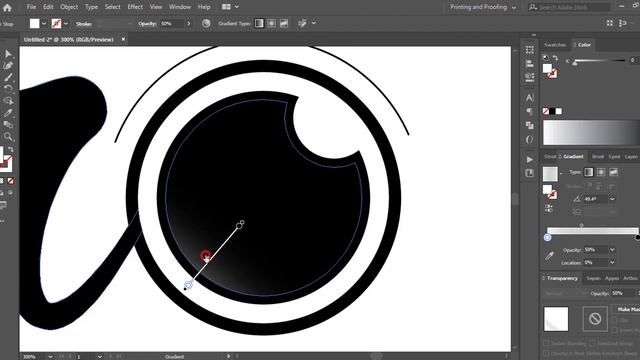Select Linear gradient in Gradient panel
Viewport: 640px width, 360px height.
click(x=589, y=172)
